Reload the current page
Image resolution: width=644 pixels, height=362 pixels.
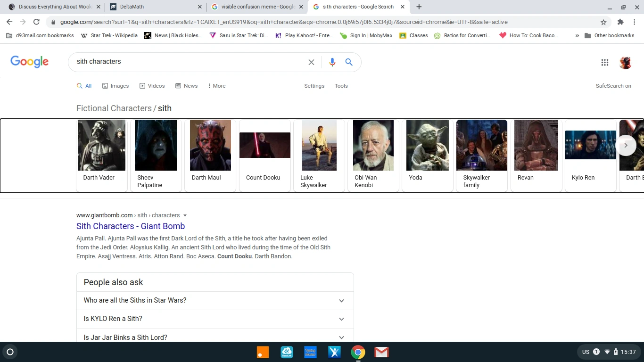36,22
